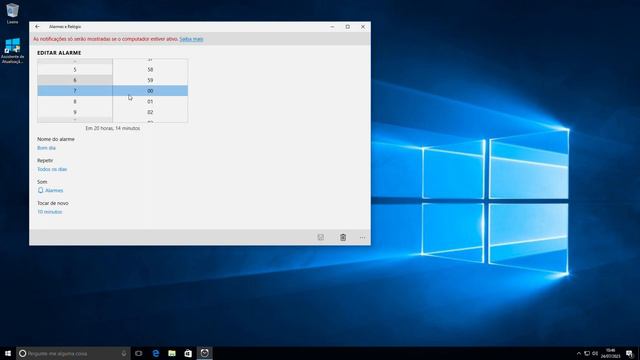Launch Microsoft Edge from the taskbar
This screenshot has width=640, height=360.
(x=156, y=353)
